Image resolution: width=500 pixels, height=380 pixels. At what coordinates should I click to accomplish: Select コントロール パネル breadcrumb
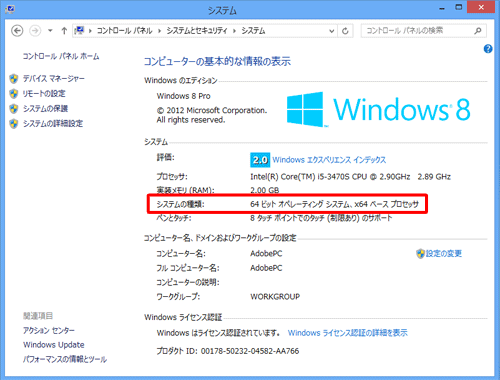click(x=124, y=31)
